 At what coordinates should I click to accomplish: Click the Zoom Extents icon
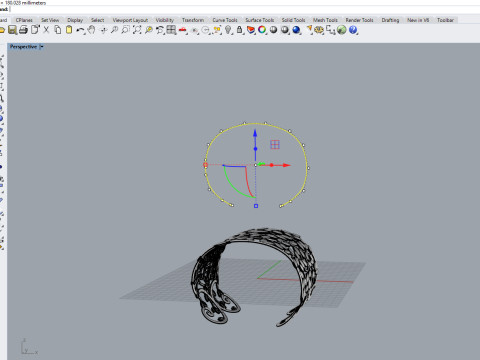pos(137,30)
